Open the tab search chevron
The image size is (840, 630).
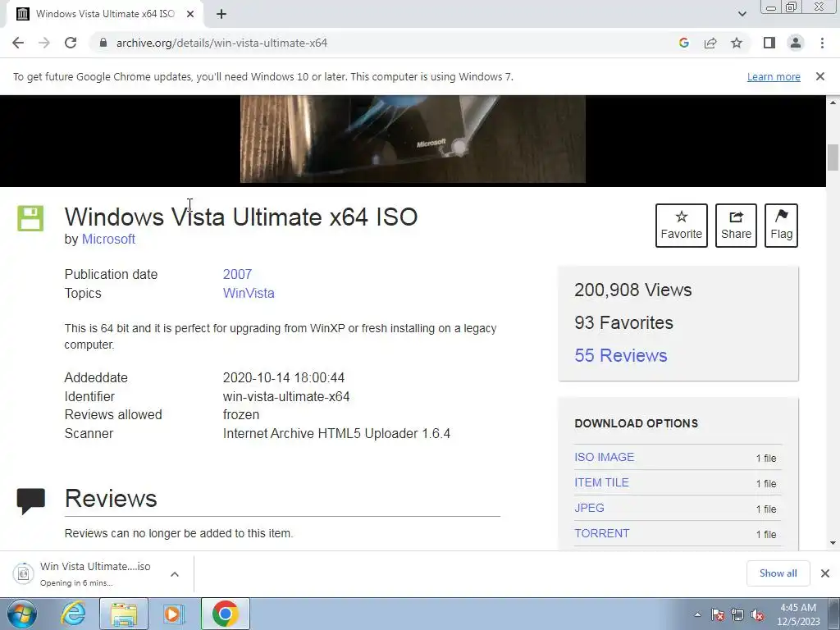coord(742,14)
